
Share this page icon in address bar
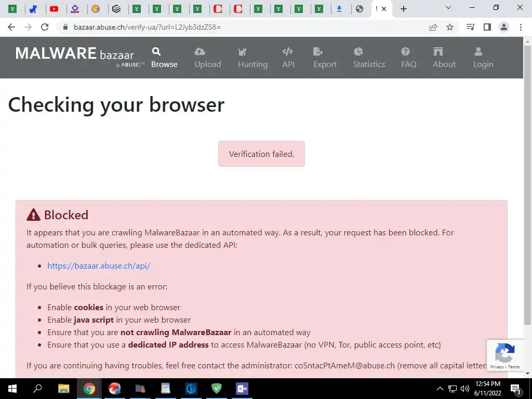[433, 27]
